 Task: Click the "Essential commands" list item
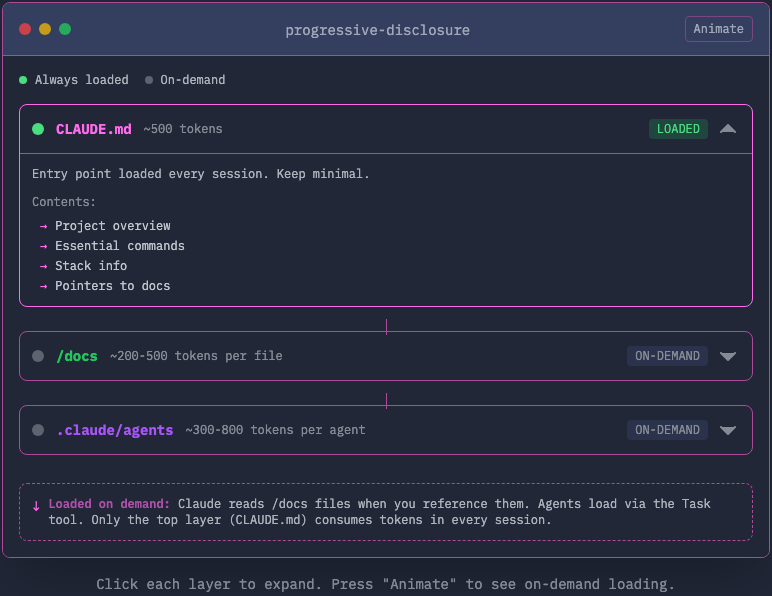(120, 246)
